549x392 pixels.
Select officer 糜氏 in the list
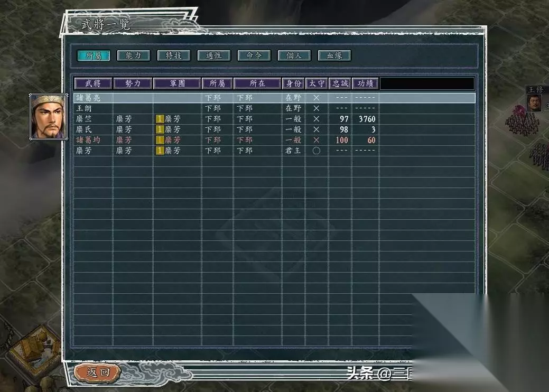tap(275, 129)
